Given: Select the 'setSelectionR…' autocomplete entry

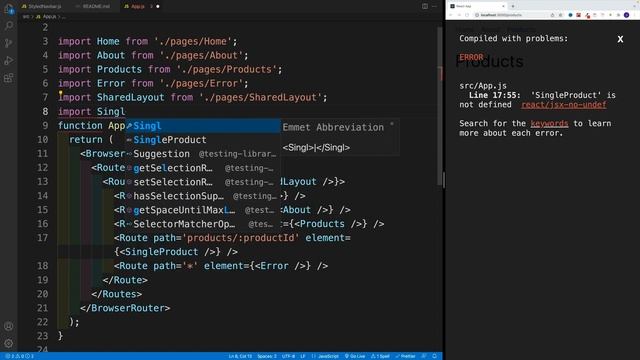Looking at the screenshot, I should (x=202, y=182).
